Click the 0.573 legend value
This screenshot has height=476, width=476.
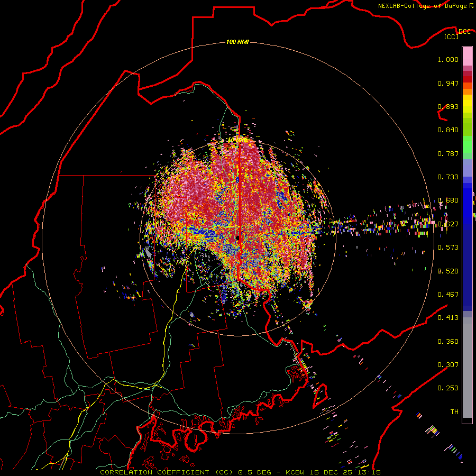click(448, 248)
